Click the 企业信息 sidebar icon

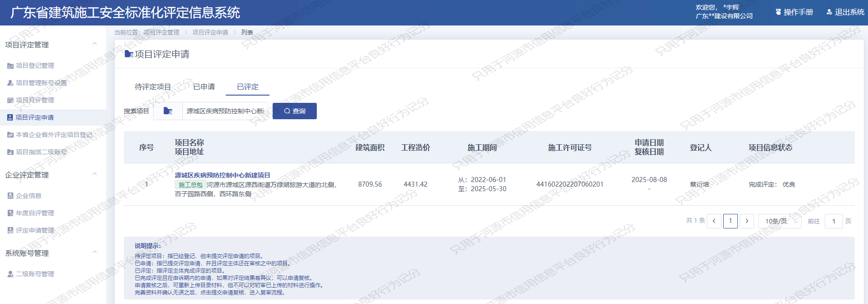point(10,196)
